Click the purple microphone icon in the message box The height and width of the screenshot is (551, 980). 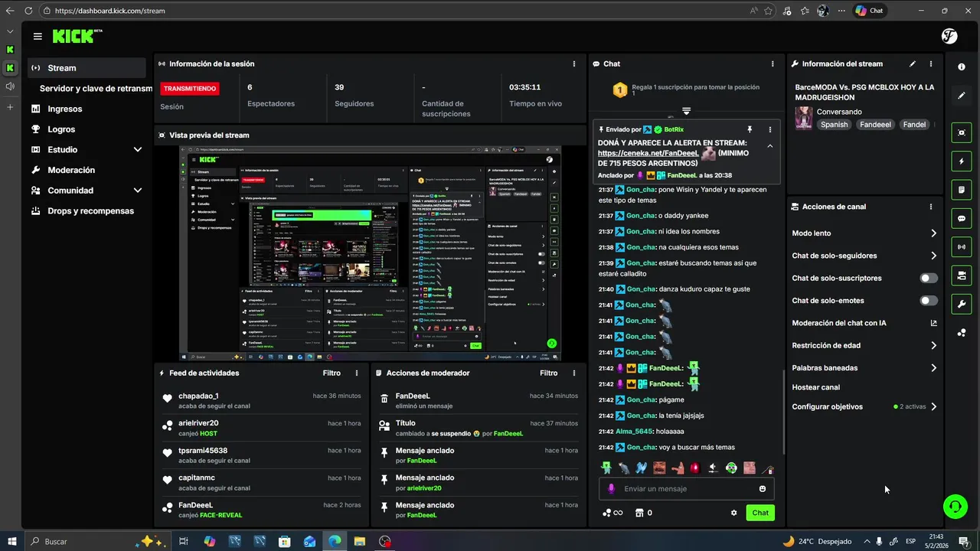click(x=611, y=489)
